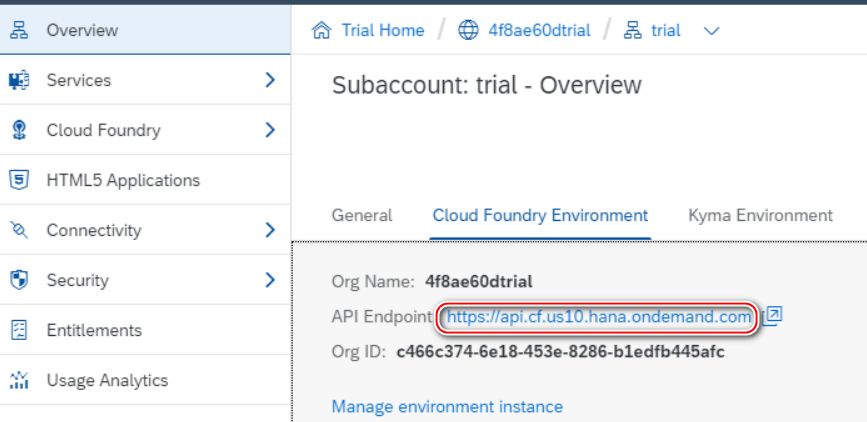
Task: Expand the Services menu chevron
Action: pyautogui.click(x=270, y=80)
